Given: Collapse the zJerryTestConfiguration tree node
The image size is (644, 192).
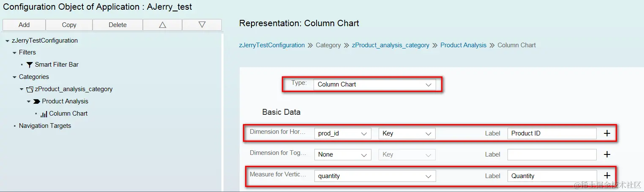Looking at the screenshot, I should 8,41.
